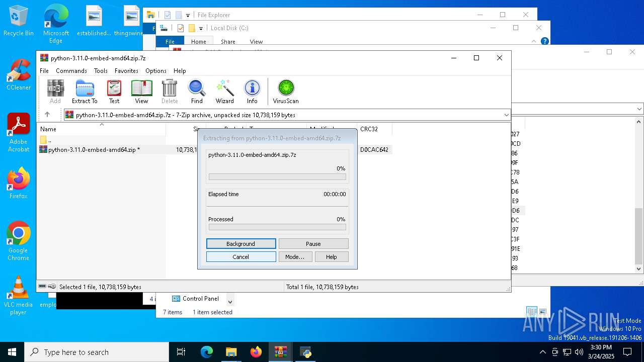Switch File Explorer to large icons view
644x362 pixels.
[x=543, y=312]
